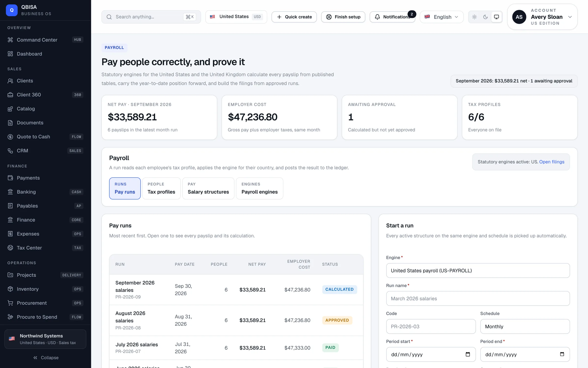Click the Notifications bell icon
588x368 pixels.
[x=377, y=17]
